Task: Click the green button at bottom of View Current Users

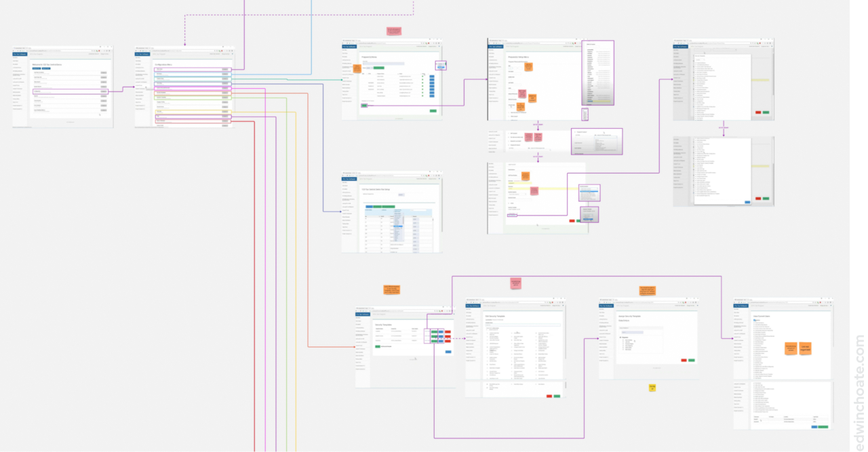Action: click(823, 426)
